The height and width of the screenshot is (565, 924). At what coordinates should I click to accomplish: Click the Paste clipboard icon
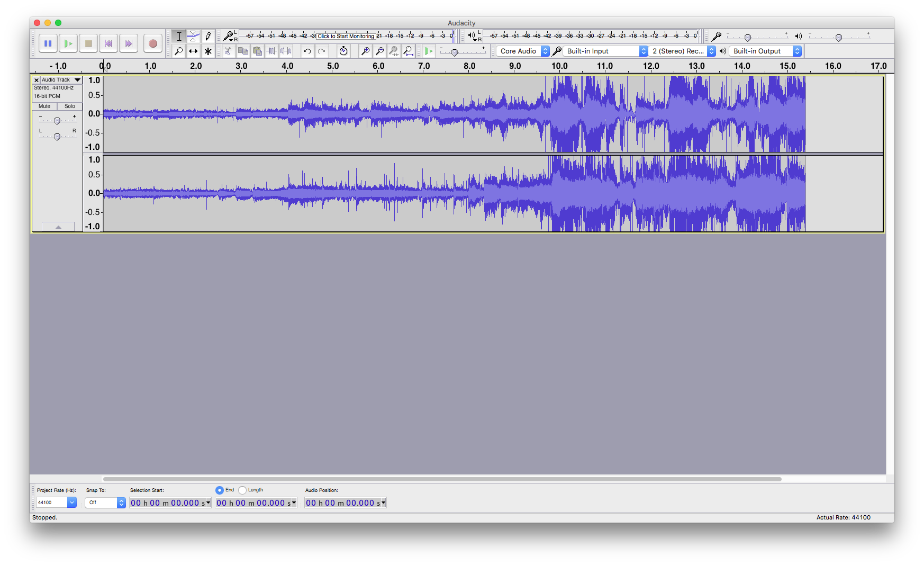click(257, 51)
